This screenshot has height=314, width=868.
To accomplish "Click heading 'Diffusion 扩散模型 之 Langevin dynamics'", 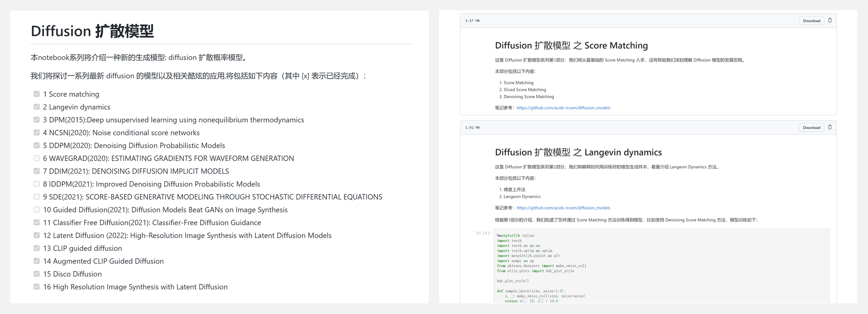I will click(x=578, y=152).
